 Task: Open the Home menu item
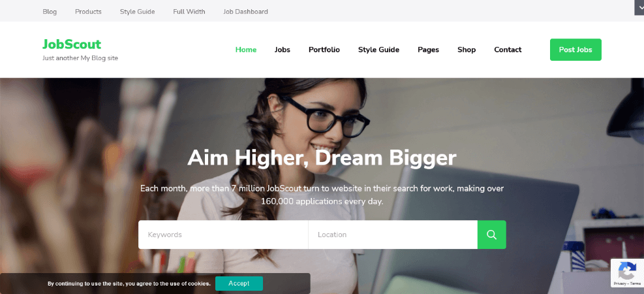(x=245, y=50)
